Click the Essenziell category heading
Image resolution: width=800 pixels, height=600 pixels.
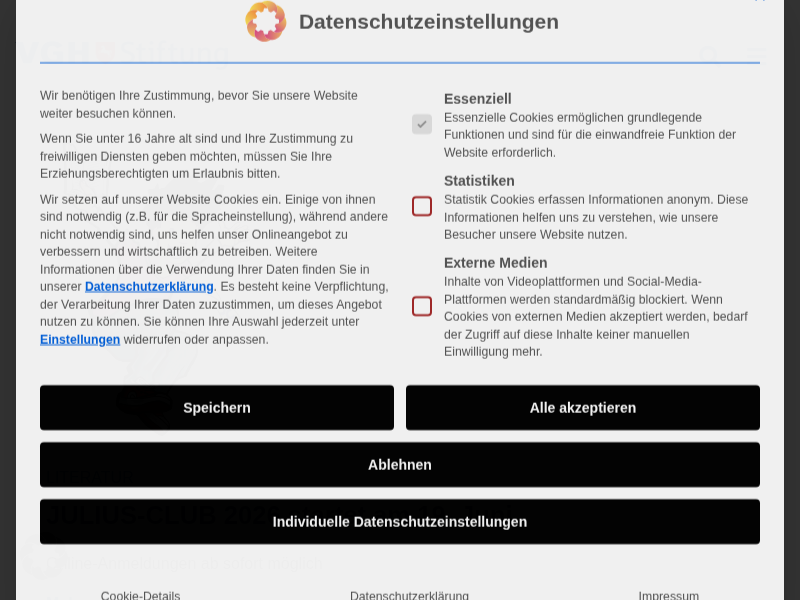[x=477, y=98]
